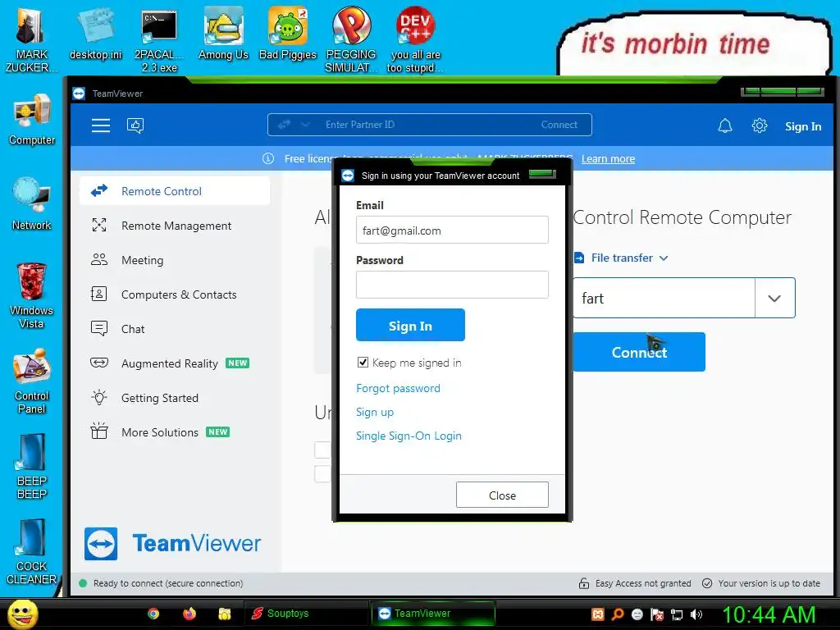The height and width of the screenshot is (630, 840).
Task: Click the large blue Connect button
Action: pos(639,352)
